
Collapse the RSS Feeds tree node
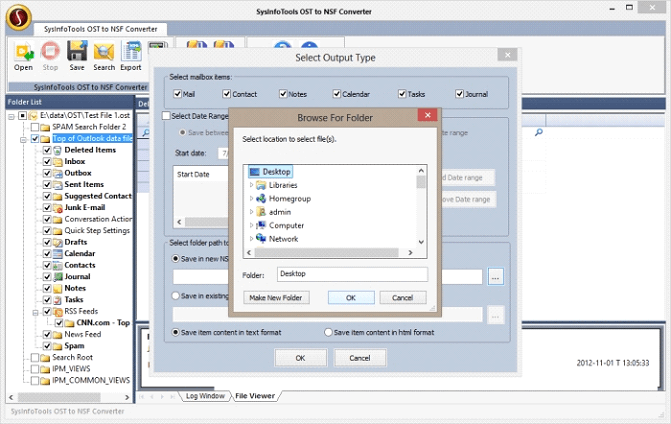[36, 312]
